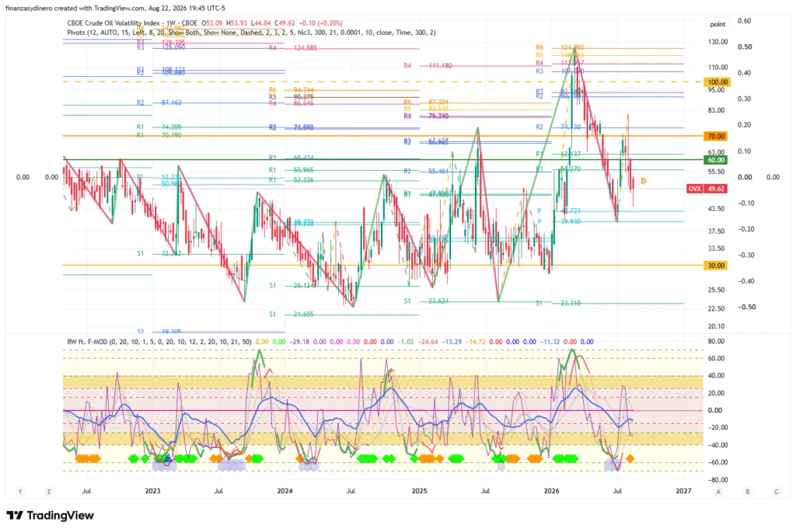Click the Pivots indicator legend line
The height and width of the screenshot is (532, 796).
pos(251,33)
